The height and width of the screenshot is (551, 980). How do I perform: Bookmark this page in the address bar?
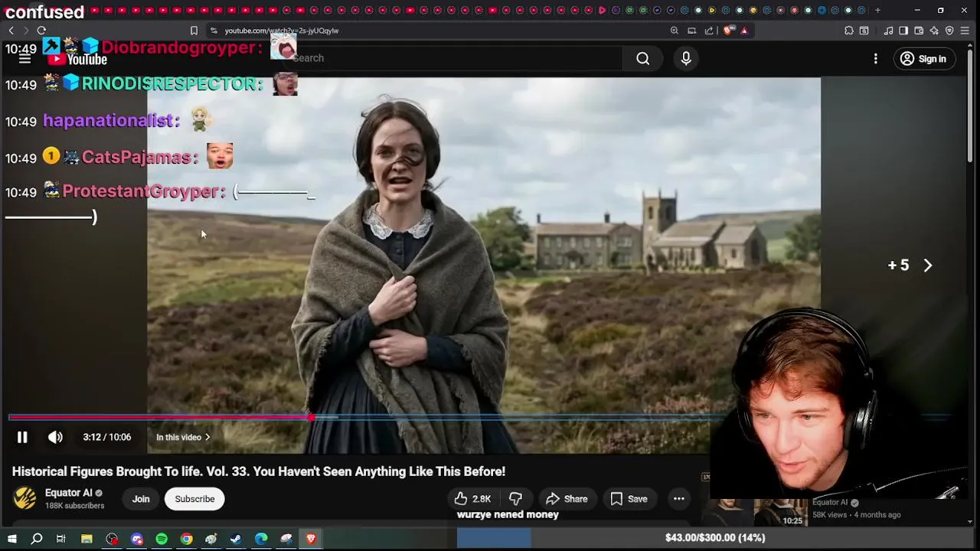pyautogui.click(x=194, y=31)
